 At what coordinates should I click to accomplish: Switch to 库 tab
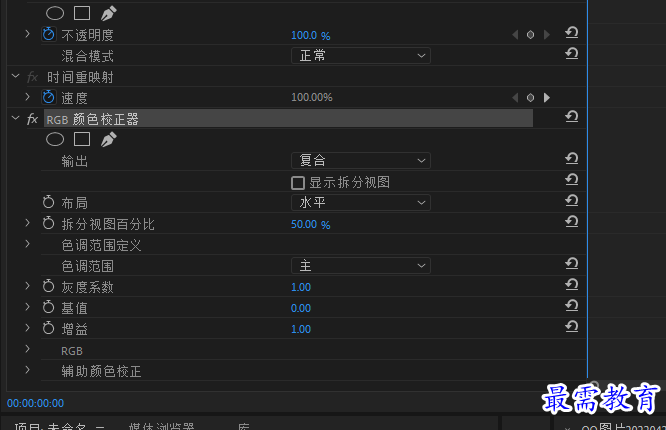pyautogui.click(x=243, y=426)
